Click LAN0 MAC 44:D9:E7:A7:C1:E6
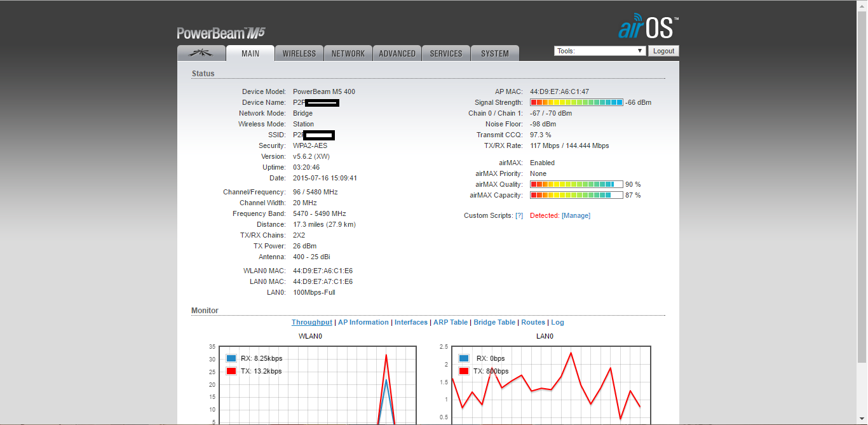 click(x=323, y=281)
